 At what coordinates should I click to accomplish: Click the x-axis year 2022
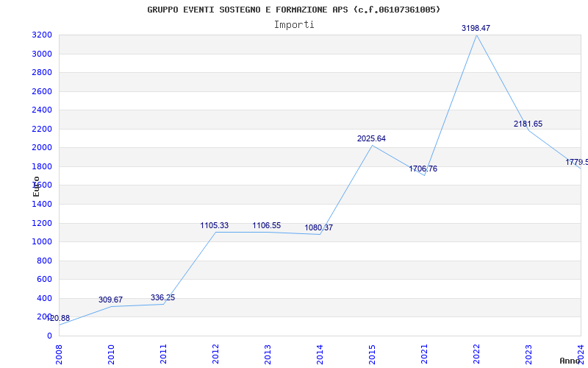(x=476, y=355)
